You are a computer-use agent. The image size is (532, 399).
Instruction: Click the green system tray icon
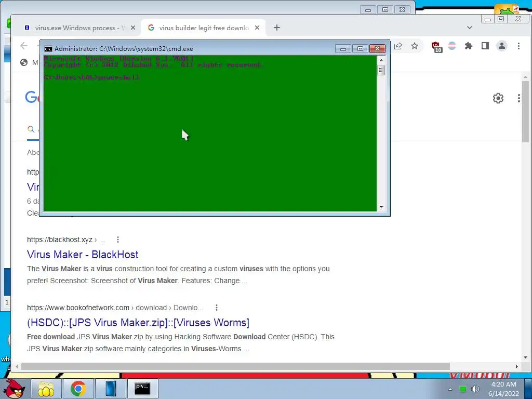[463, 389]
